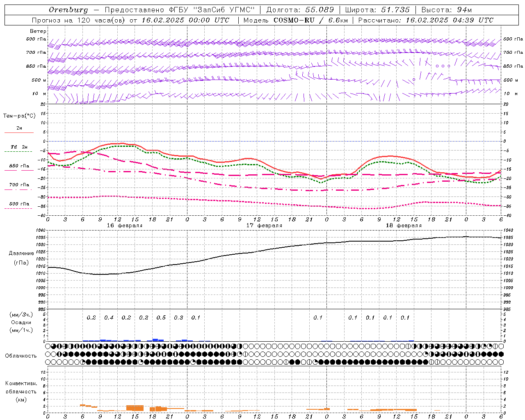Click the "Ветер" wind panel label

tap(38, 31)
